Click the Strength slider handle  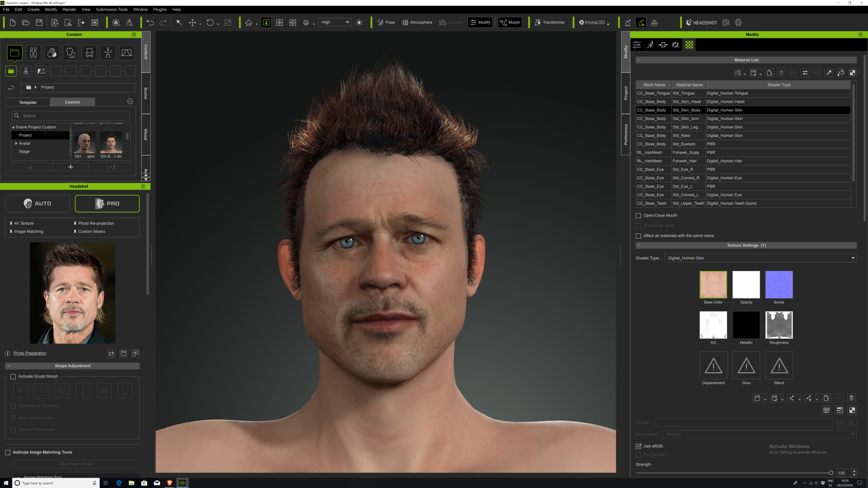click(x=831, y=473)
